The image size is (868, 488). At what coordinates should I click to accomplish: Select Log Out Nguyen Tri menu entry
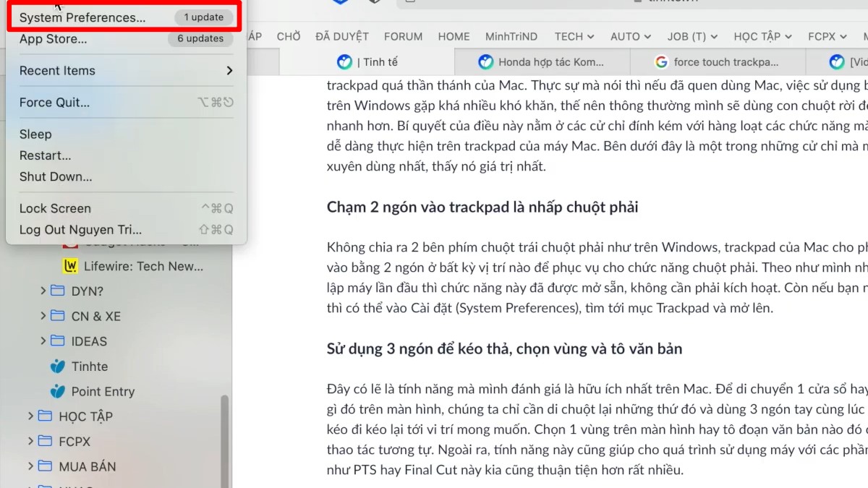pyautogui.click(x=127, y=230)
